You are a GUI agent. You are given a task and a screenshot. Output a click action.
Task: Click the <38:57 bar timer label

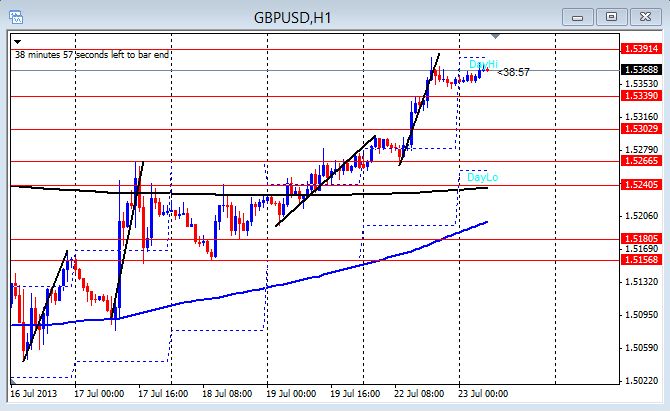514,72
